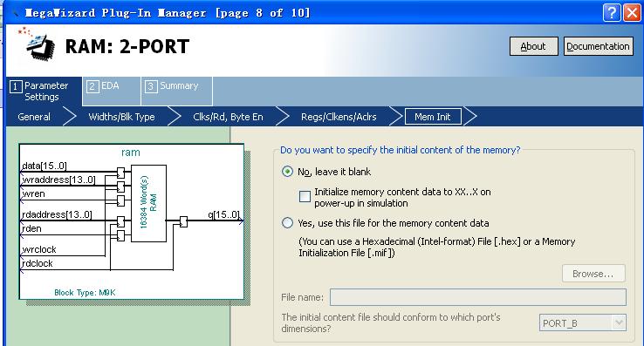The height and width of the screenshot is (346, 644).
Task: Open the PORT_B dimensions dropdown
Action: click(582, 323)
